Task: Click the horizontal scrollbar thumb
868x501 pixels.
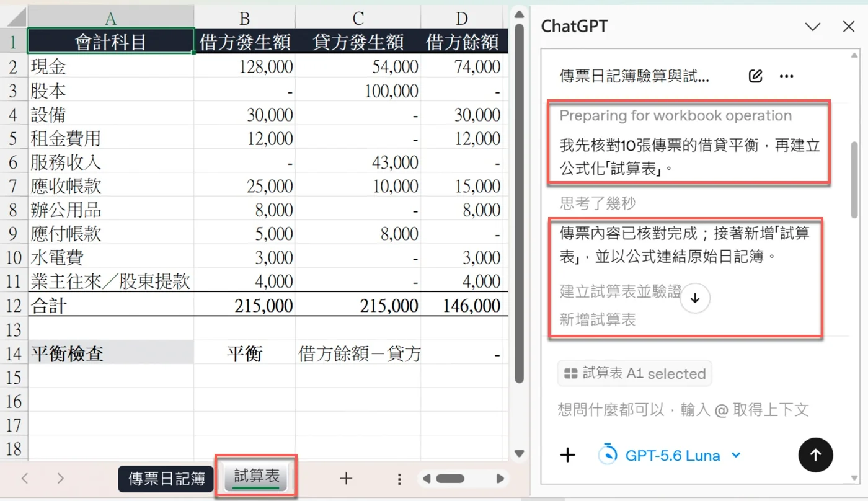Action: (x=450, y=479)
